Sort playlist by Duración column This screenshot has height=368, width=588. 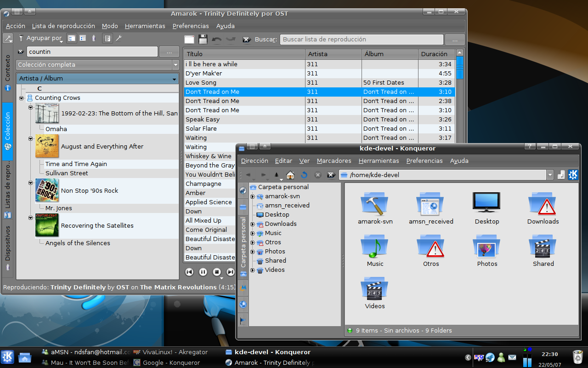click(436, 54)
